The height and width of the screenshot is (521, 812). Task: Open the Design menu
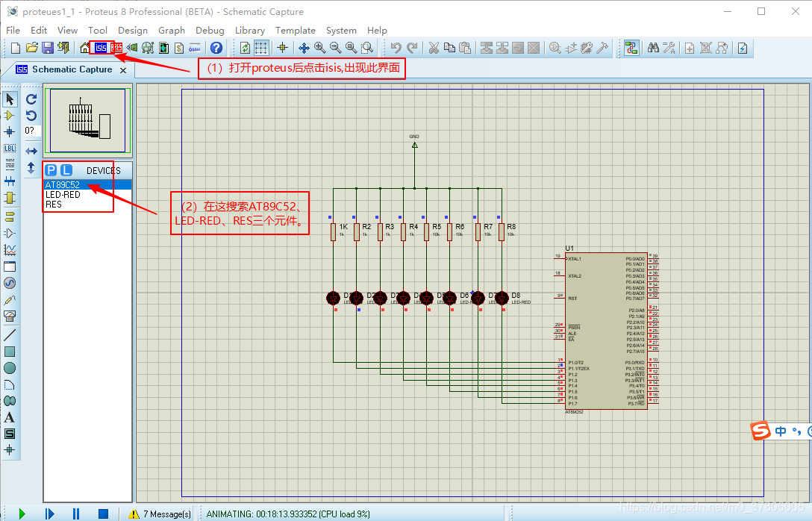133,31
